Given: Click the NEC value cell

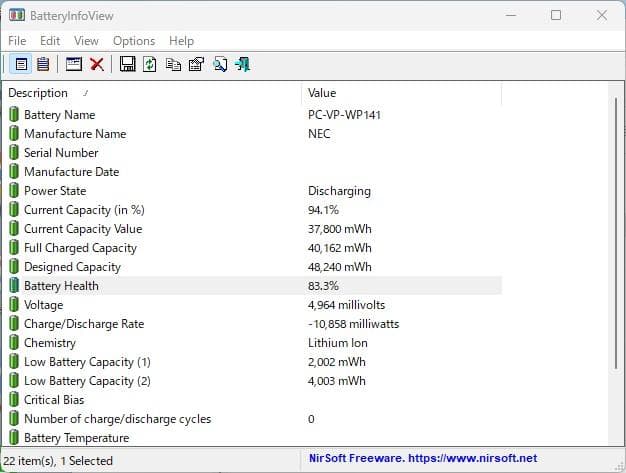Looking at the screenshot, I should pos(319,133).
